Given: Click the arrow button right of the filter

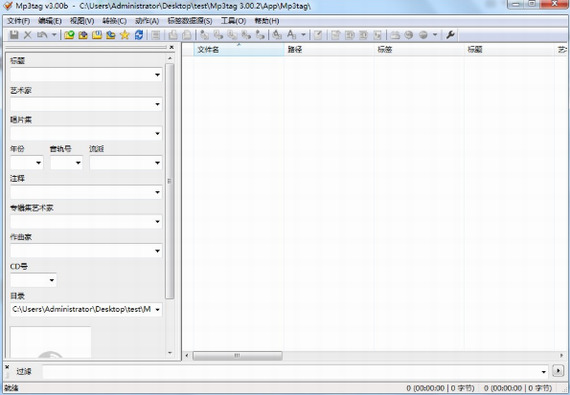Looking at the screenshot, I should click(558, 371).
